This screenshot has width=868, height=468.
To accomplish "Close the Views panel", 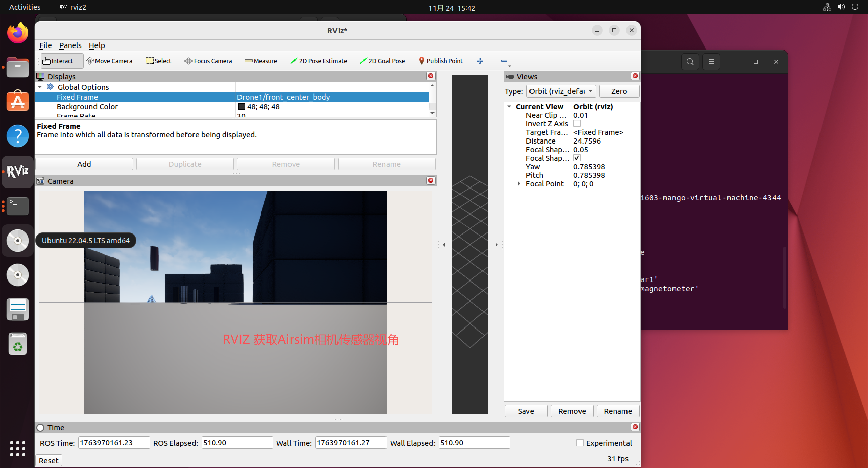I will click(635, 76).
